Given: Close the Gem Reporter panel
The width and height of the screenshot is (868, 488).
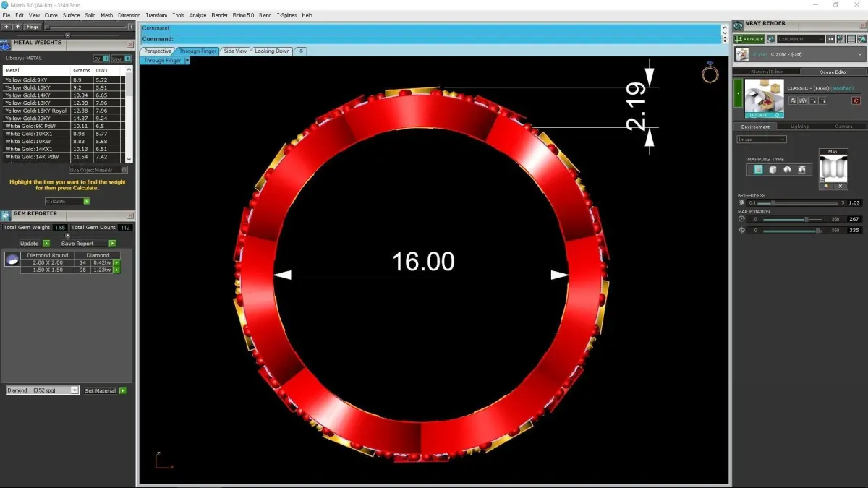Looking at the screenshot, I should 130,214.
